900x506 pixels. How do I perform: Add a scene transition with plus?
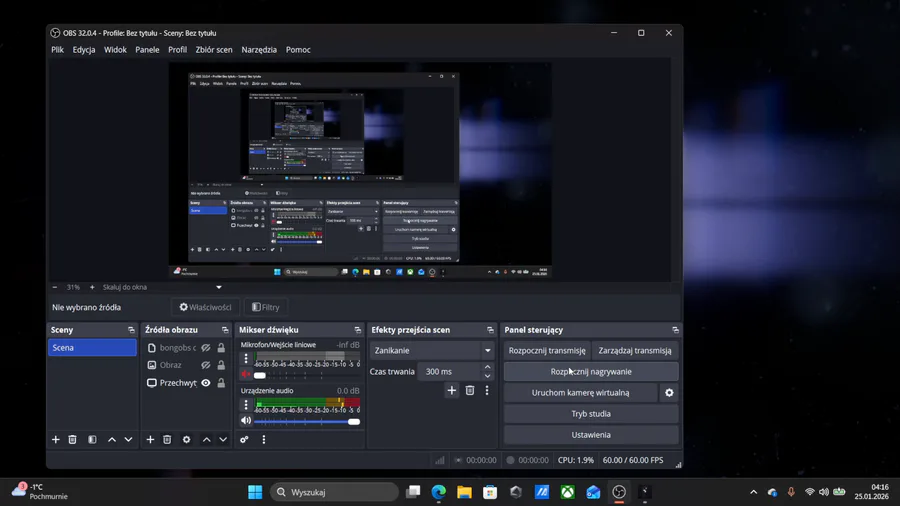tap(452, 391)
